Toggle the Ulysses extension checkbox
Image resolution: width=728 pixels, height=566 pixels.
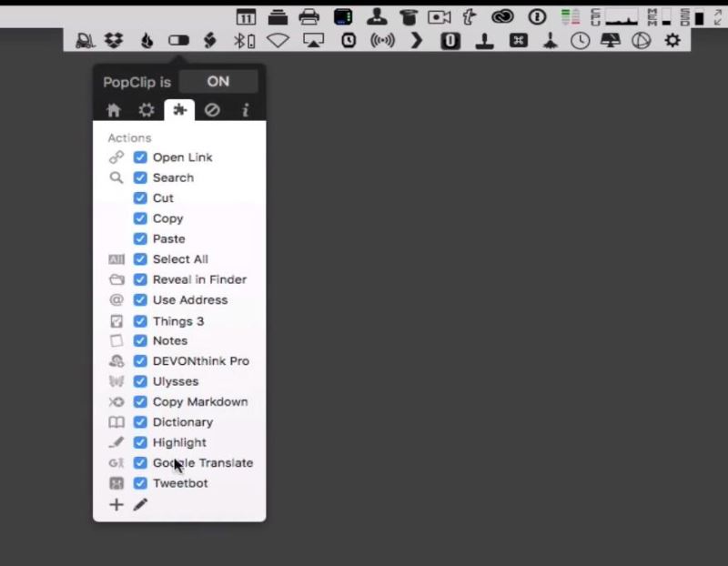[x=140, y=381]
